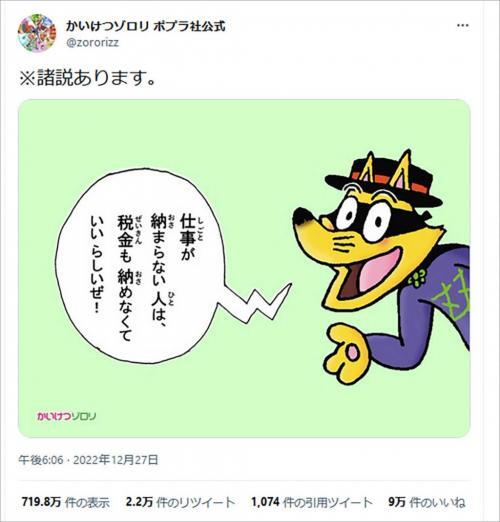Click the date 2022年12月27日
500x522 pixels.
tap(116, 460)
